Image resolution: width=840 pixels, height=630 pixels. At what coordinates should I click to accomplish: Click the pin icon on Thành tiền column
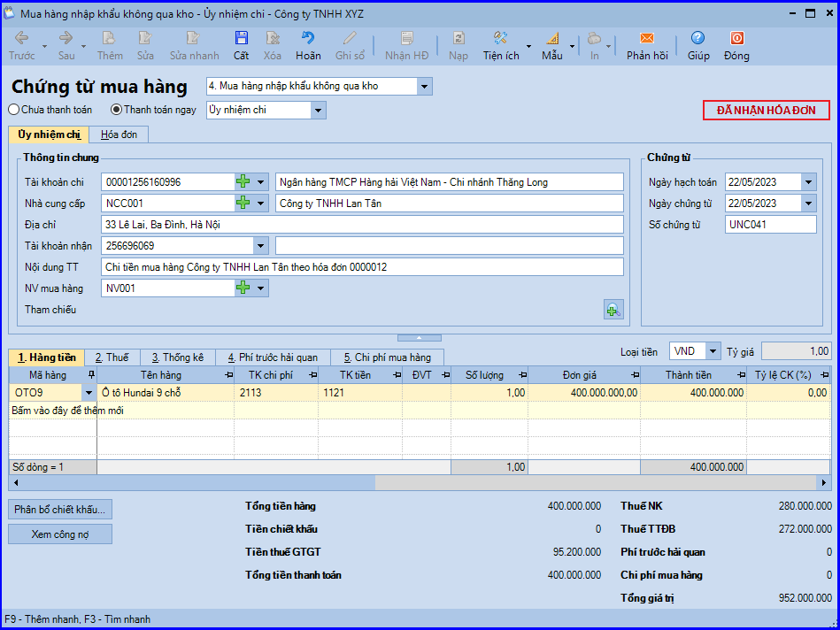(x=742, y=374)
